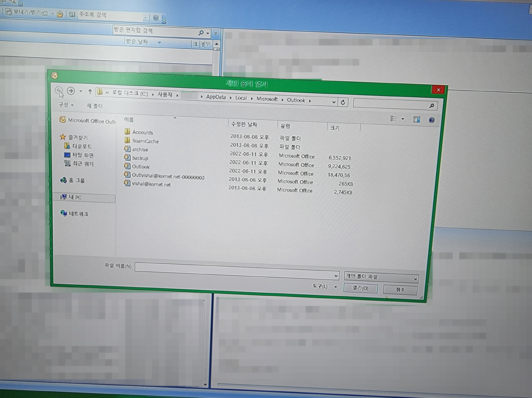532x398 pixels.
Task: Click the 취소 button
Action: pyautogui.click(x=400, y=290)
